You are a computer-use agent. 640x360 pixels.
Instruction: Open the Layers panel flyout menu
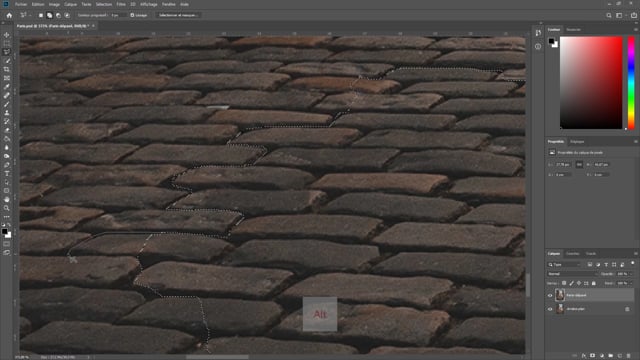pos(636,253)
